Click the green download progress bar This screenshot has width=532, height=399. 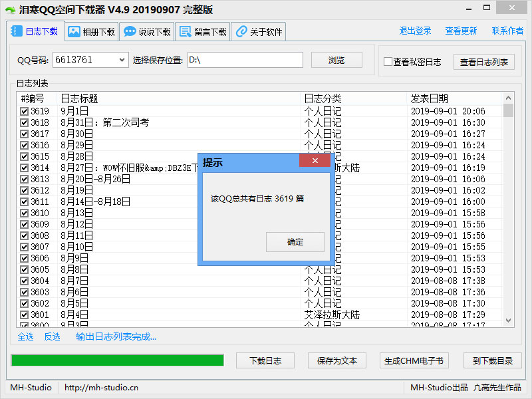click(x=118, y=360)
